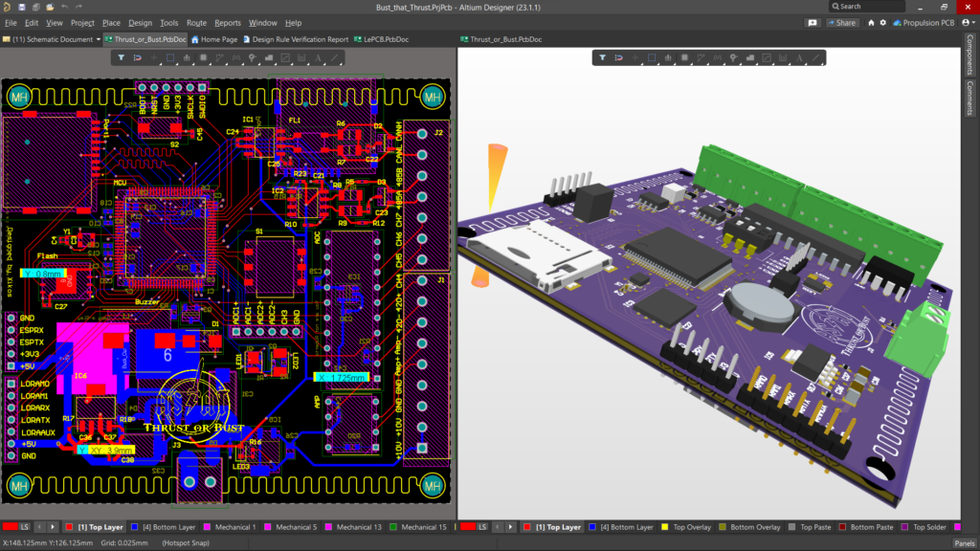Viewport: 980px width, 551px height.
Task: Open the comment notification icon beside Share
Action: coord(813,22)
